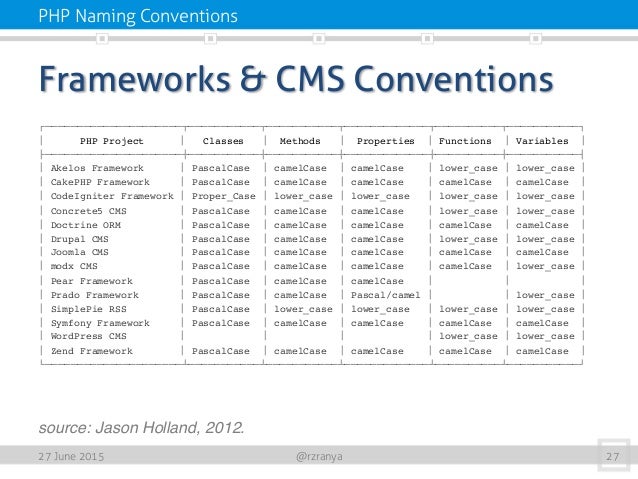Screen dimensions: 638x479
Task: Click the 'Frameworks & CMS Conventions' slide heading
Action: click(296, 79)
